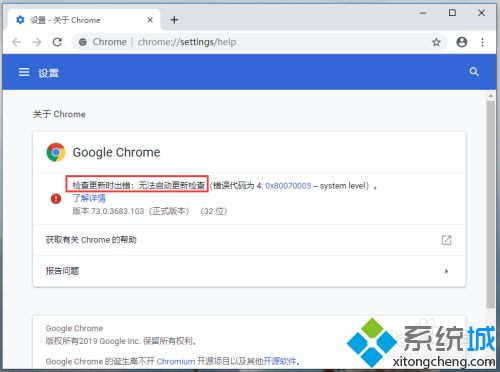Click the external link icon for Chrome help
This screenshot has height=372, width=500.
(x=446, y=240)
